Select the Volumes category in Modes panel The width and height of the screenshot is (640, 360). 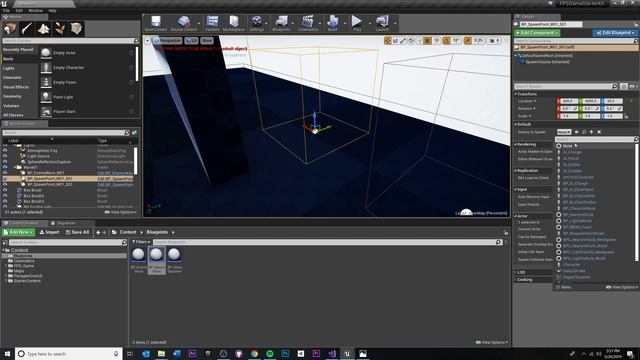pos(11,106)
